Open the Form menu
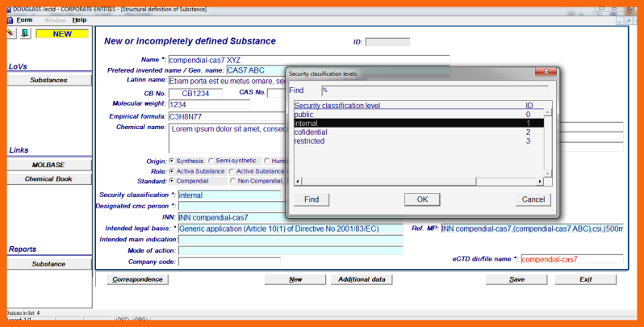Viewport: 644px width, 327px height. [x=24, y=19]
